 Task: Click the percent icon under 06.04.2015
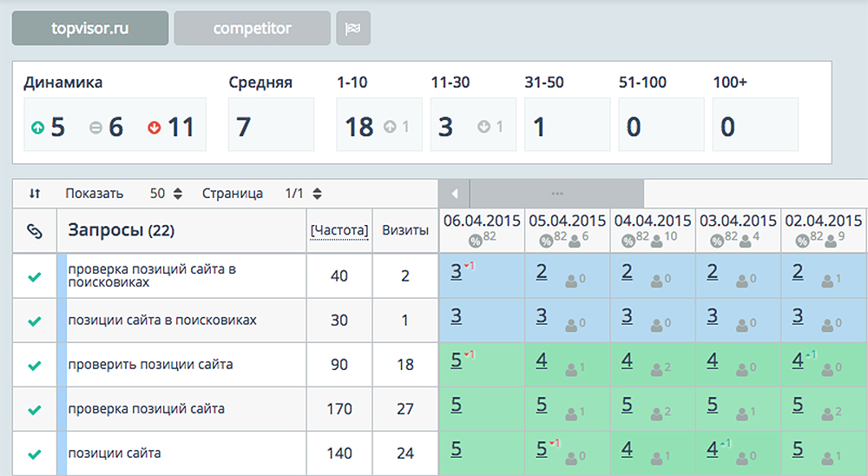[x=475, y=240]
